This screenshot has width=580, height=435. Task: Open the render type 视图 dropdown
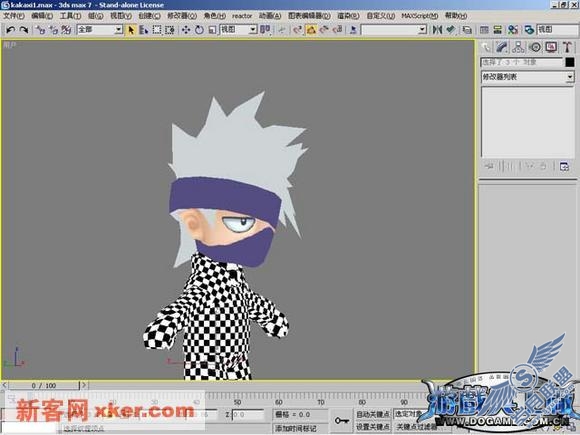558,30
